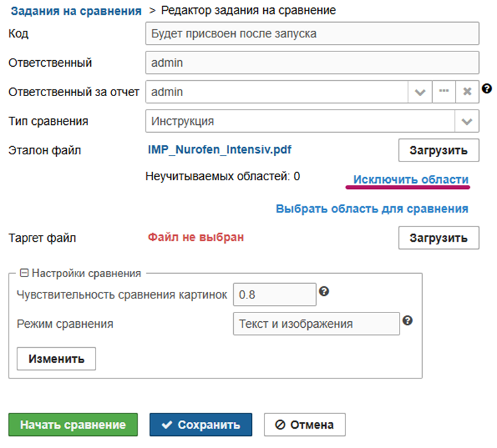Click the Изменить button

tap(56, 359)
